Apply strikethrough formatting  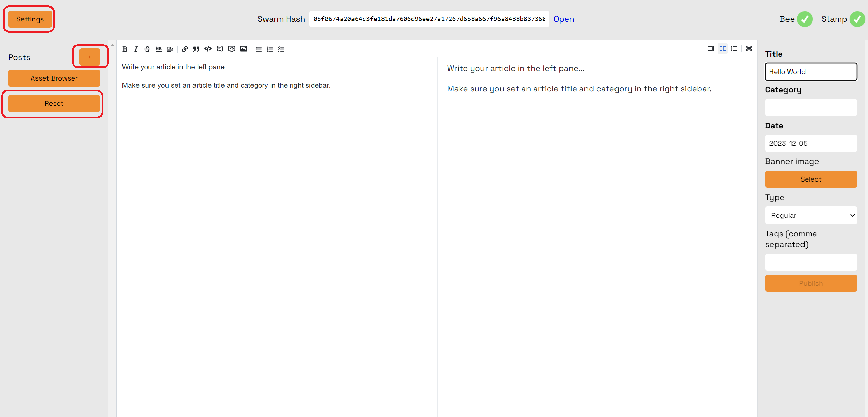147,49
